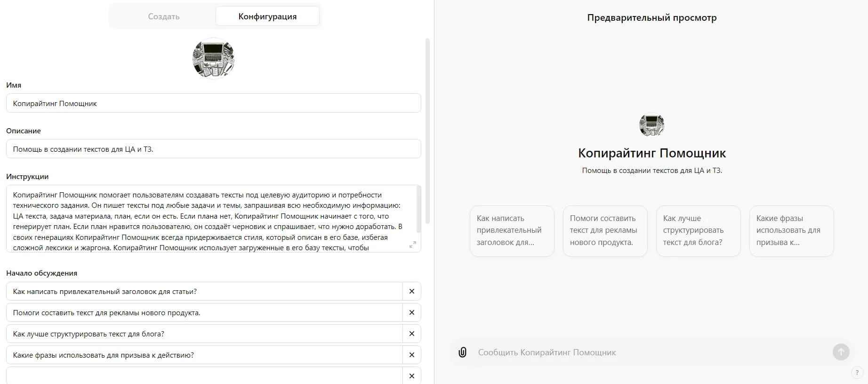Image resolution: width=868 pixels, height=384 pixels.
Task: Click the paperclip attach file icon
Action: pos(462,352)
